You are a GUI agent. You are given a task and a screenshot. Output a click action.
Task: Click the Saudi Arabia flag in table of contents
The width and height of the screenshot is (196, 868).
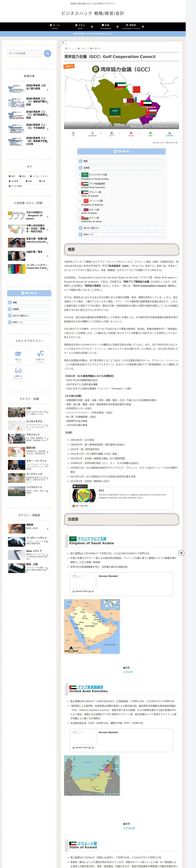click(85, 175)
